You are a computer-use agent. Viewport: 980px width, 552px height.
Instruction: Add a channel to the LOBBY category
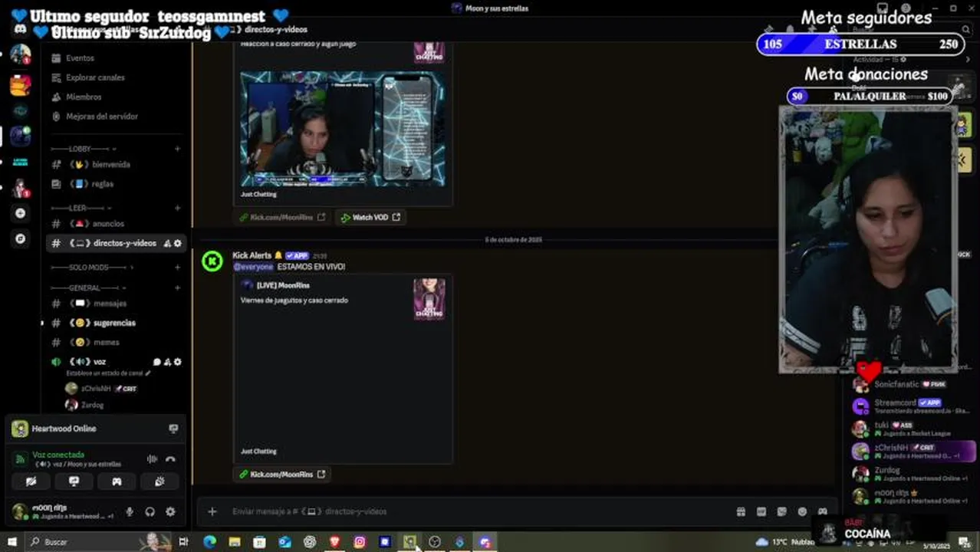(177, 149)
